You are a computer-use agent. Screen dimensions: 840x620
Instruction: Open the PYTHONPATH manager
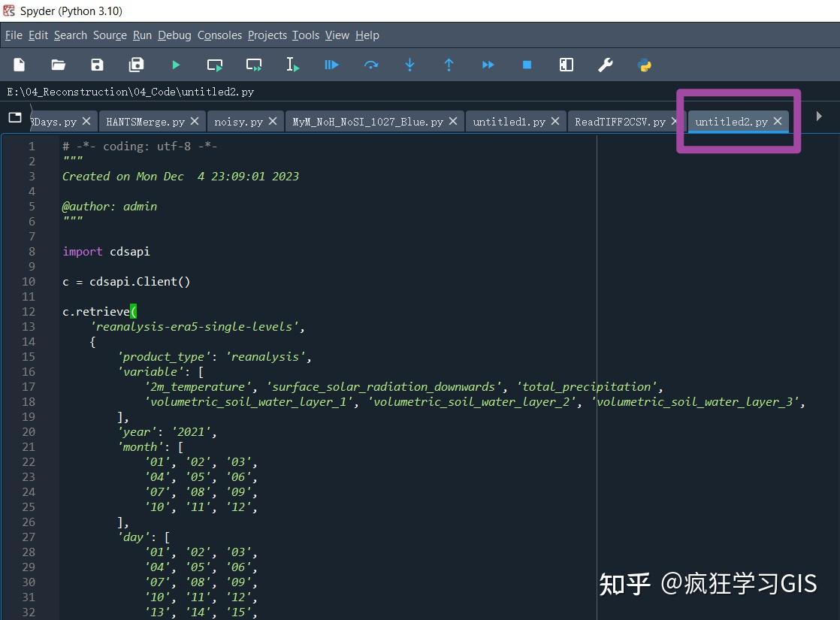pyautogui.click(x=644, y=65)
